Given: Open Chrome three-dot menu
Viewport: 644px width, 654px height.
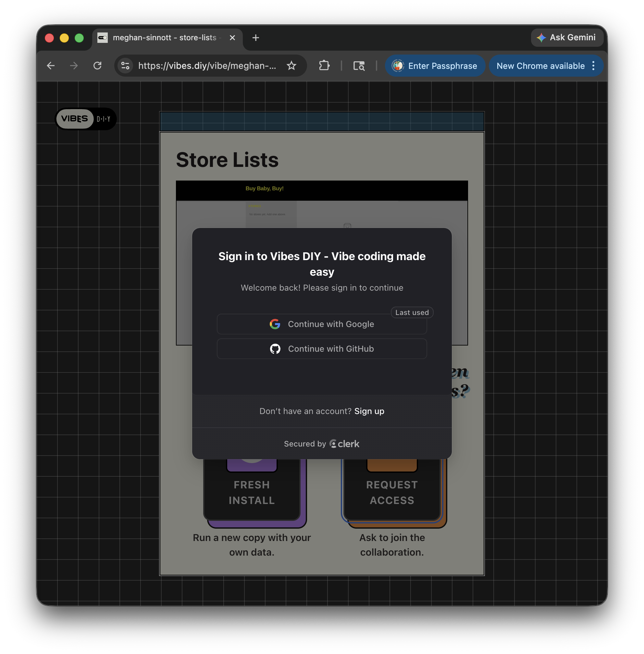Looking at the screenshot, I should (x=593, y=66).
